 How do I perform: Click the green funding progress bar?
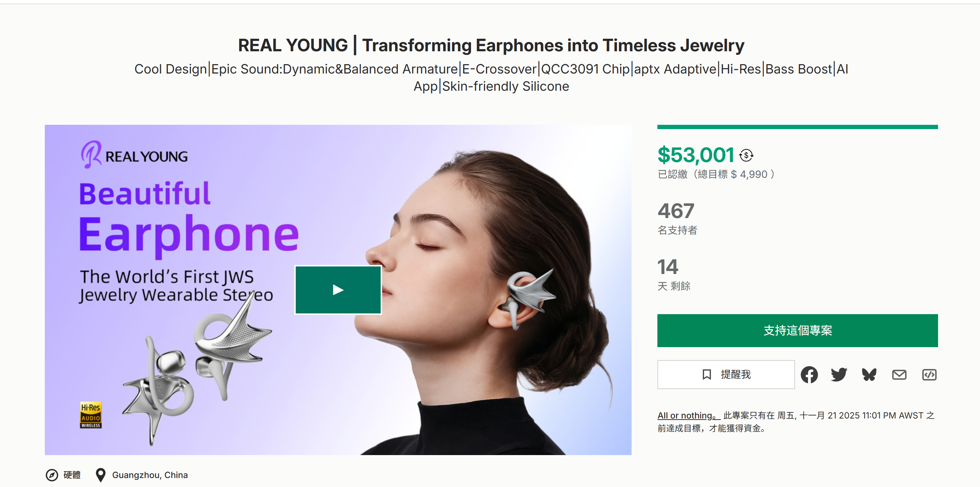(x=798, y=127)
